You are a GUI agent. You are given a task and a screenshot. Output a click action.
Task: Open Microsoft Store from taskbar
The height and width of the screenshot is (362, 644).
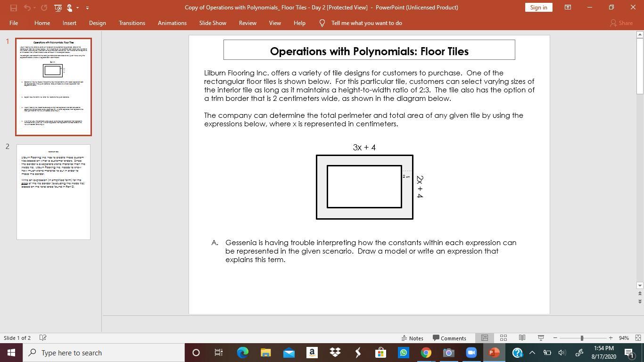coord(380,353)
